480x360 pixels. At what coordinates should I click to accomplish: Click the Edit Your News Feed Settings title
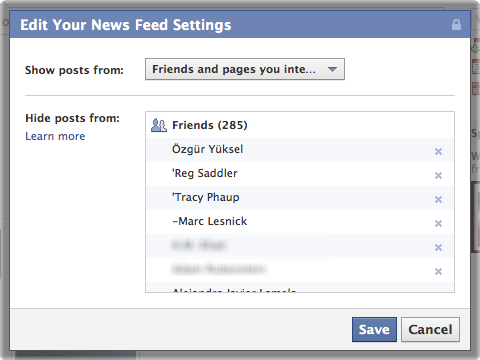pos(126,25)
